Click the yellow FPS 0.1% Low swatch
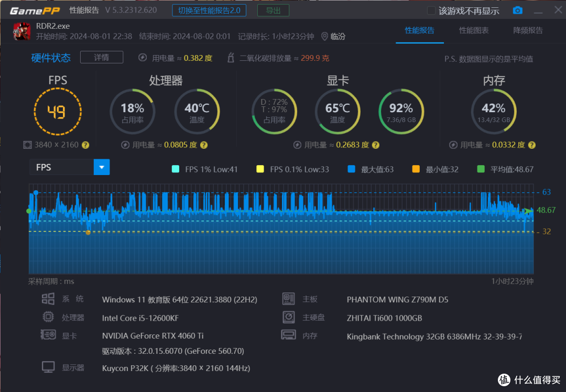The height and width of the screenshot is (392, 566). [260, 169]
